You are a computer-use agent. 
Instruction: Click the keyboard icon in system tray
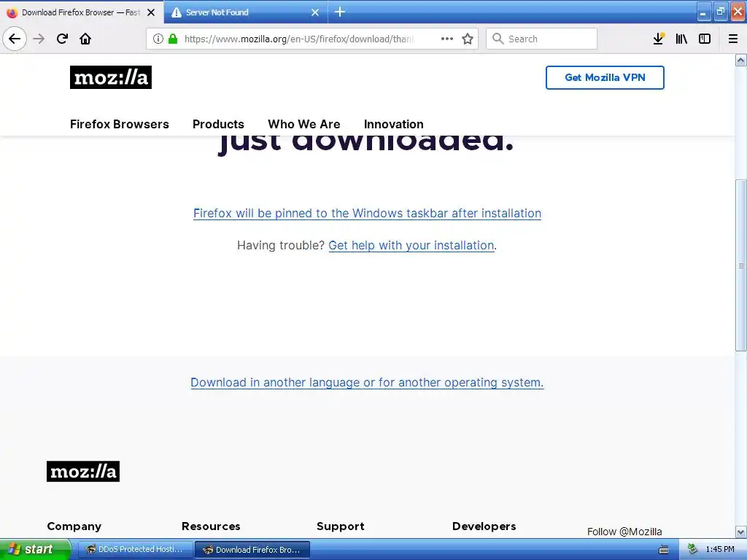664,550
